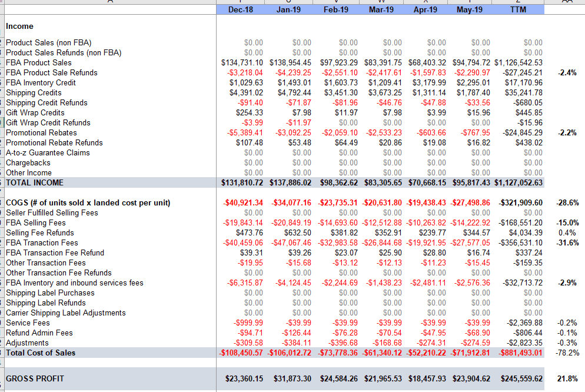This screenshot has width=585, height=392.
Task: Select the GROSS PROFIT row label
Action: 35,378
